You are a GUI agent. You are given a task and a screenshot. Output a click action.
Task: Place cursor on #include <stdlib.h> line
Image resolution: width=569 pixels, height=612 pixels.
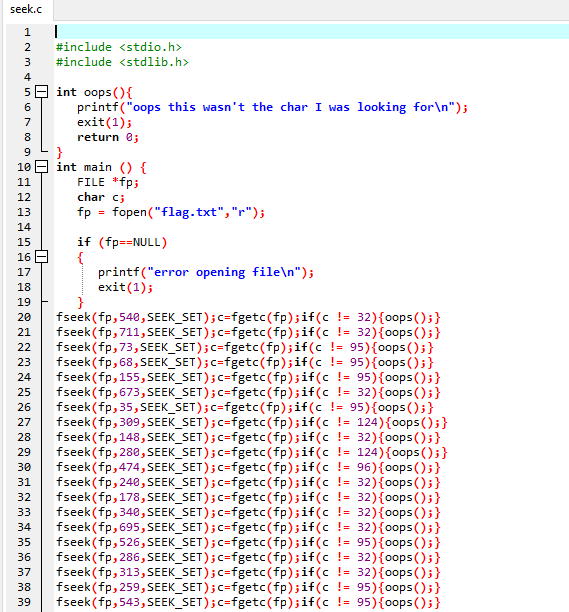coord(122,62)
